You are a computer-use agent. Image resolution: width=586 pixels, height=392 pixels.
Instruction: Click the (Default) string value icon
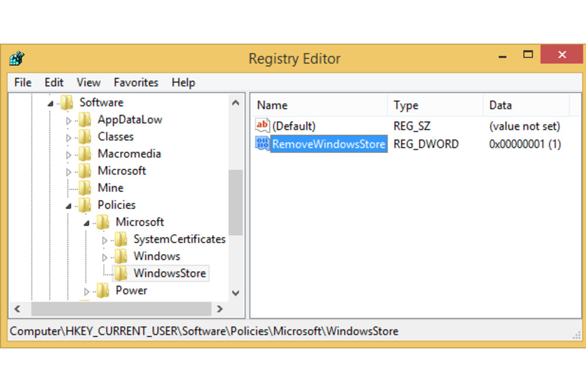coord(263,125)
